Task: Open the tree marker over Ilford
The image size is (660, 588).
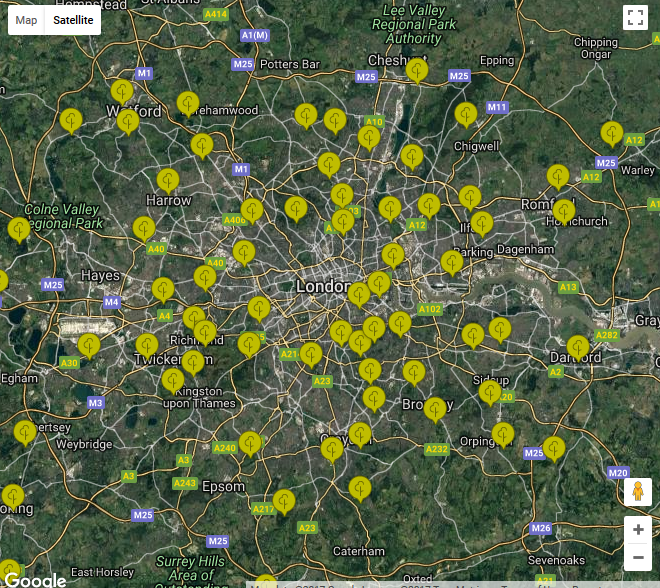Action: tap(482, 224)
